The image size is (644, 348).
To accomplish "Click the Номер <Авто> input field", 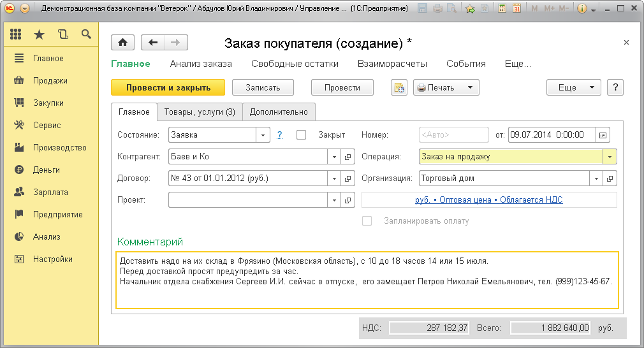I will [454, 134].
